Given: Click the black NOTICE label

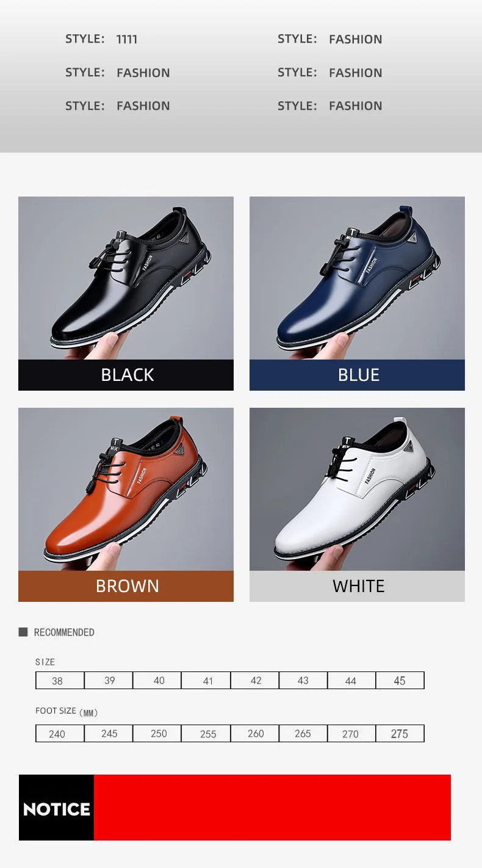Looking at the screenshot, I should pos(56,808).
